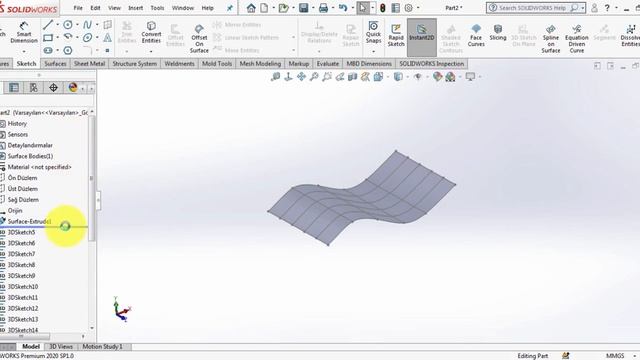Image resolution: width=640 pixels, height=360 pixels.
Task: Open the DimXpertManager crosshair tab
Action: point(53,87)
